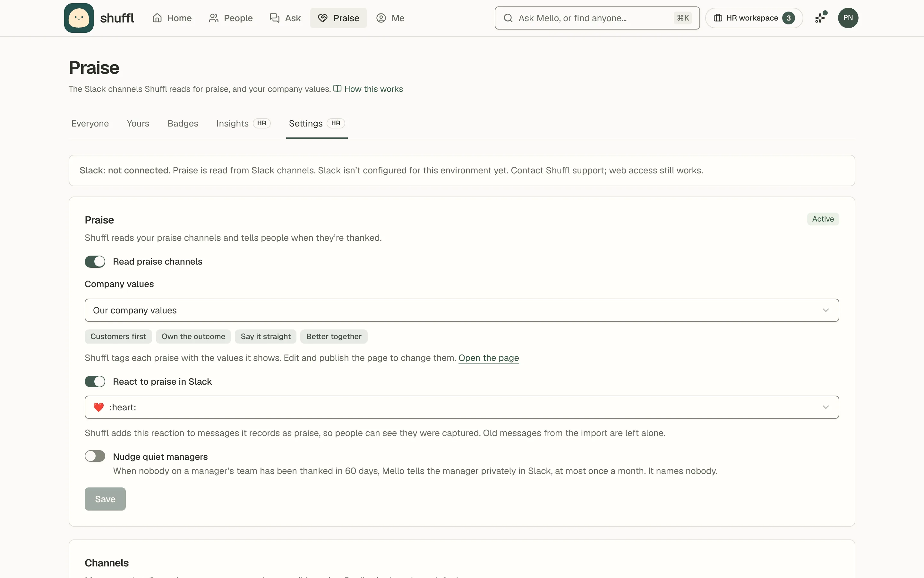
Task: Switch to the Insights tab
Action: (x=243, y=124)
